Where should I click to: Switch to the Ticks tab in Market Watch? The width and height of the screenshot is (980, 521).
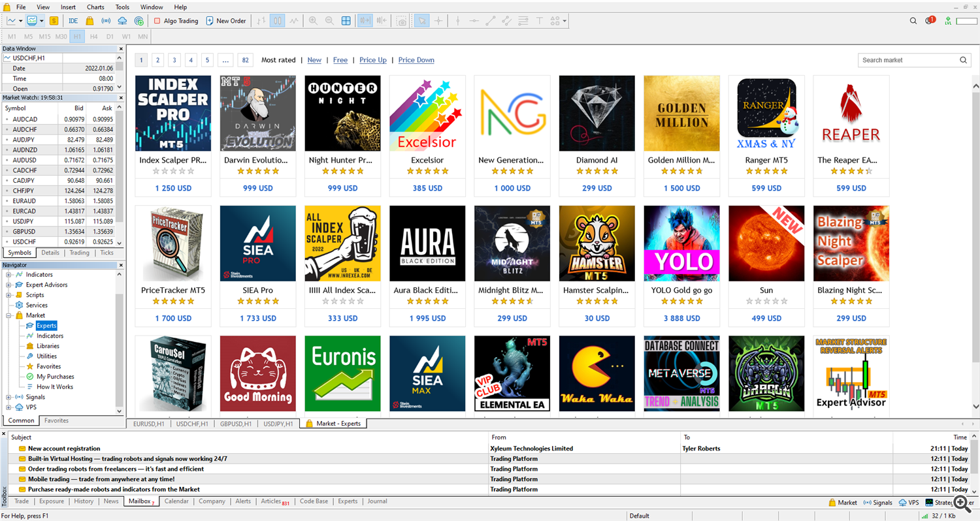pos(106,253)
